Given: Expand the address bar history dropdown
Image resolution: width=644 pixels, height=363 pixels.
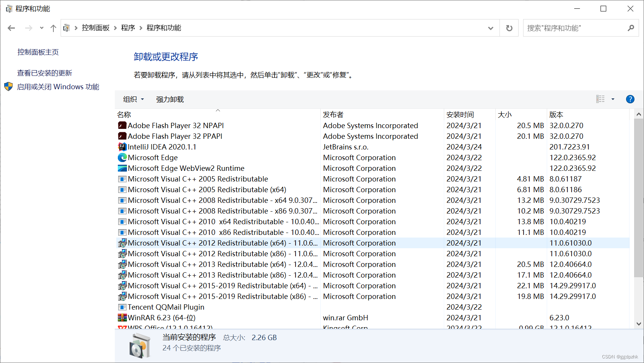Looking at the screenshot, I should click(491, 28).
